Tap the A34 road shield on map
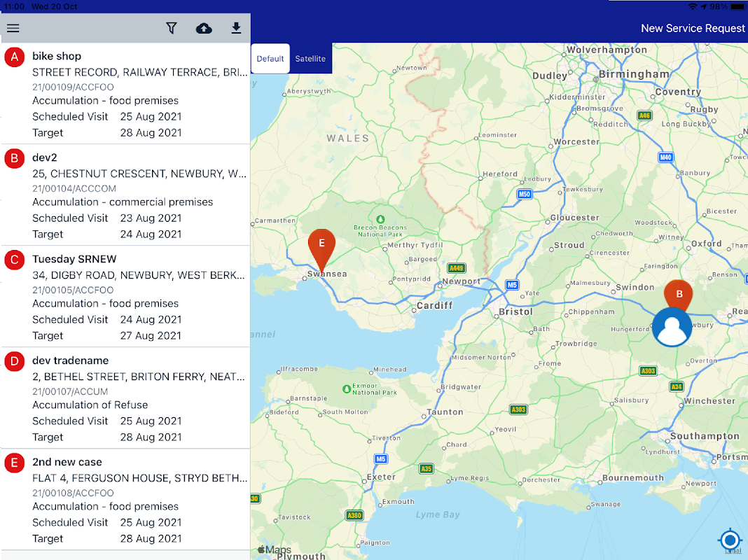 pos(677,386)
